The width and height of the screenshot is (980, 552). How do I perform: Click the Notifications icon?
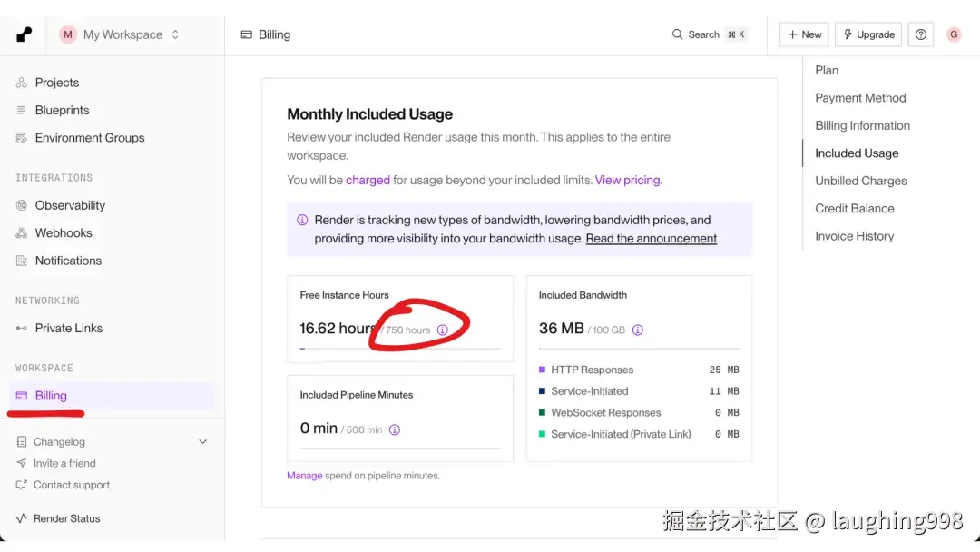(x=21, y=260)
